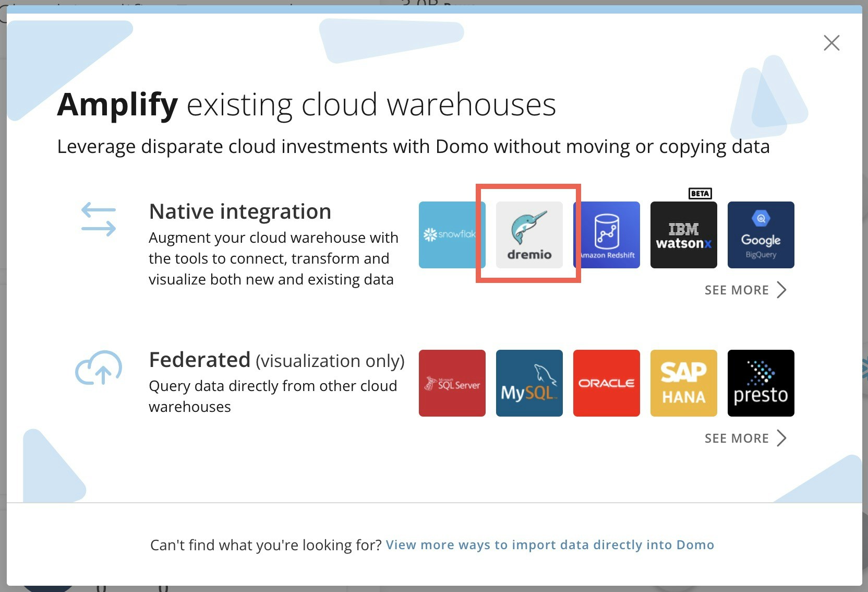Choose the MySQL federated tile
Viewport: 868px width, 592px height.
(529, 383)
